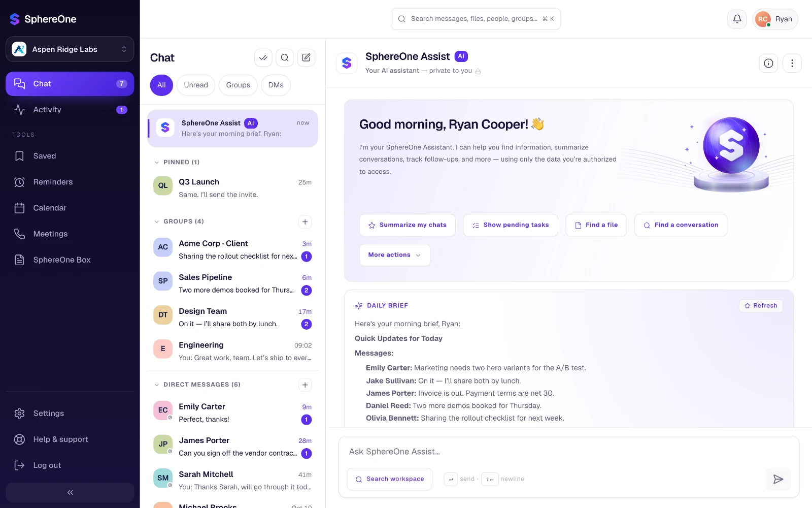812x508 pixels.
Task: Click the SphereOne Assist avatar in header
Action: (347, 63)
